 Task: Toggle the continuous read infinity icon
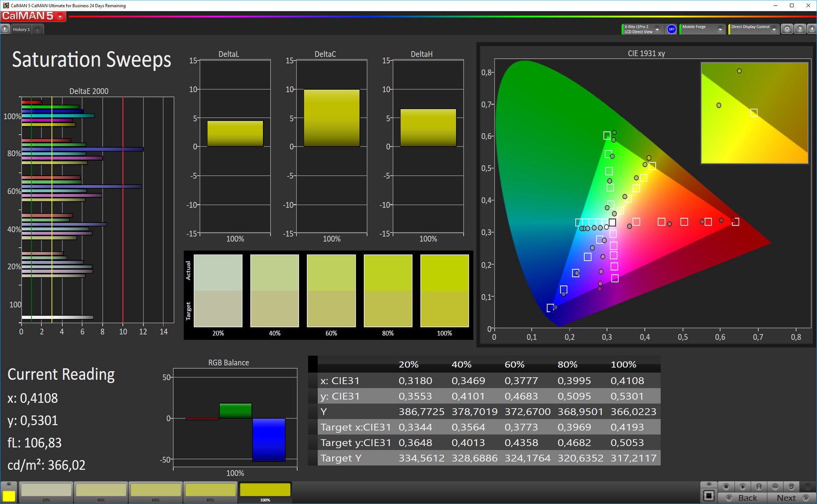pos(775,487)
